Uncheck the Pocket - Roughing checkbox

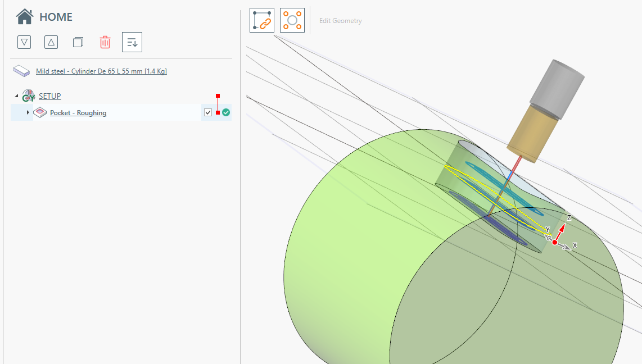[208, 113]
